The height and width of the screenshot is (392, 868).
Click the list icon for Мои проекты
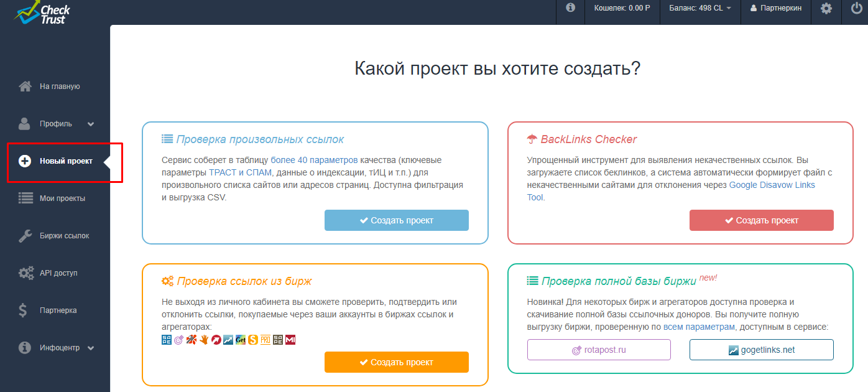tap(25, 198)
